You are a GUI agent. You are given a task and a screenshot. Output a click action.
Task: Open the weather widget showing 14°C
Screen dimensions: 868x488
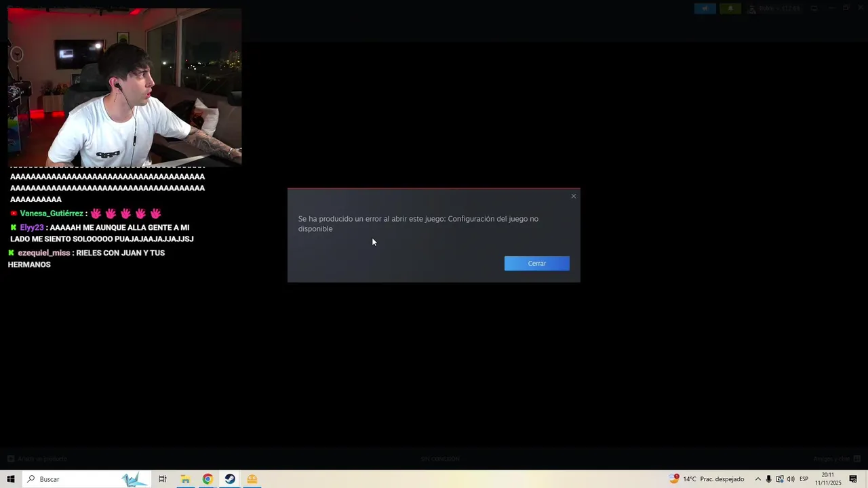coord(707,479)
